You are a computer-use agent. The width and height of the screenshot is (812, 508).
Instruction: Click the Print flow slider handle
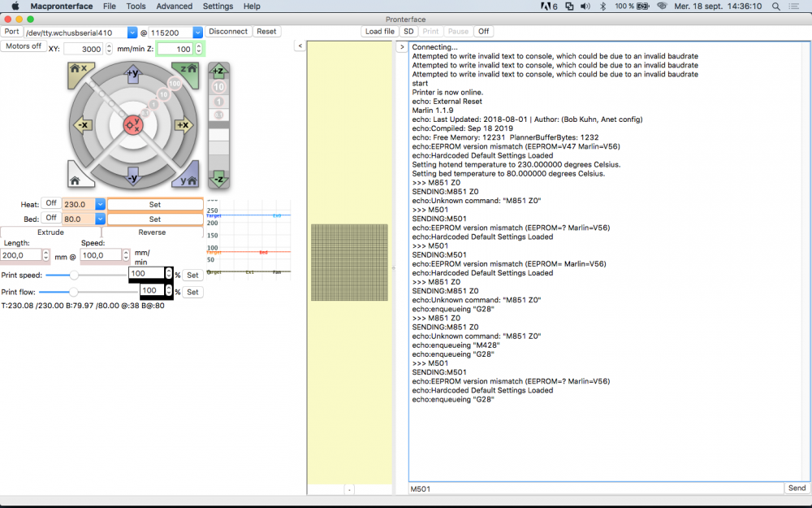point(74,292)
